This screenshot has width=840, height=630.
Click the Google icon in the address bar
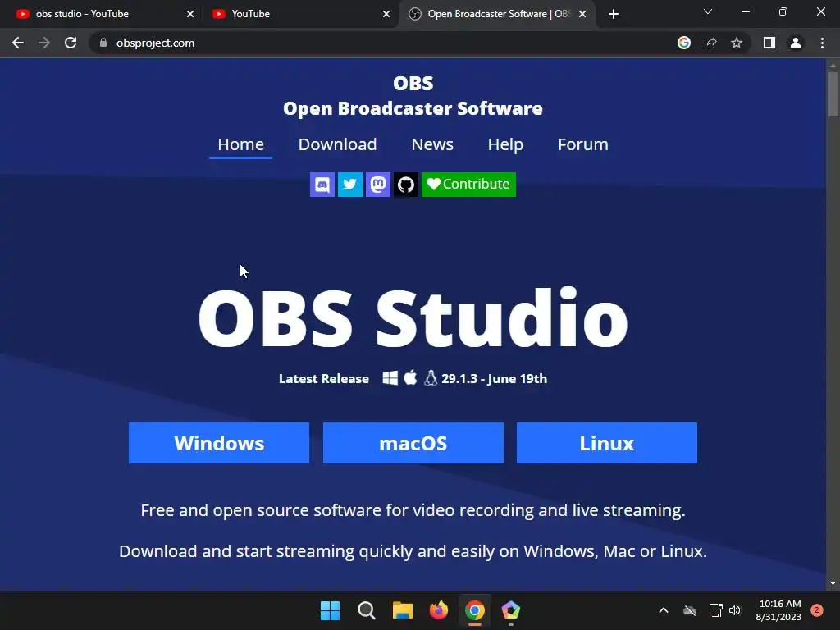pos(684,43)
